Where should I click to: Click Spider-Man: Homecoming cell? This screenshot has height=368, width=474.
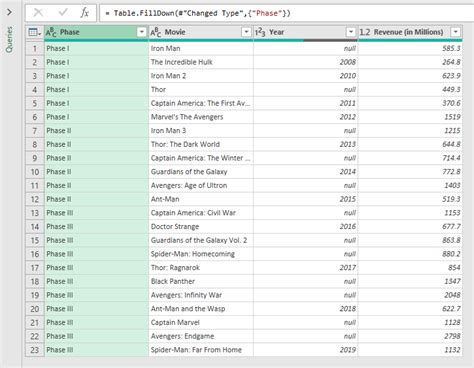coord(201,254)
